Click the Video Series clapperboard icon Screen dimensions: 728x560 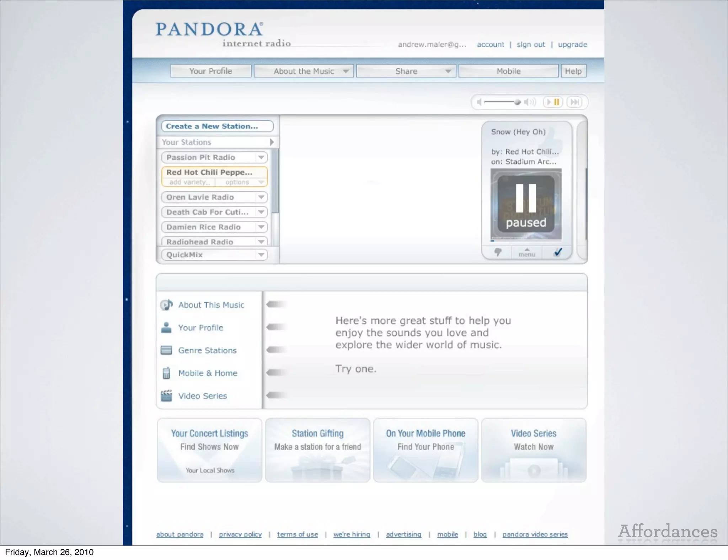(166, 396)
